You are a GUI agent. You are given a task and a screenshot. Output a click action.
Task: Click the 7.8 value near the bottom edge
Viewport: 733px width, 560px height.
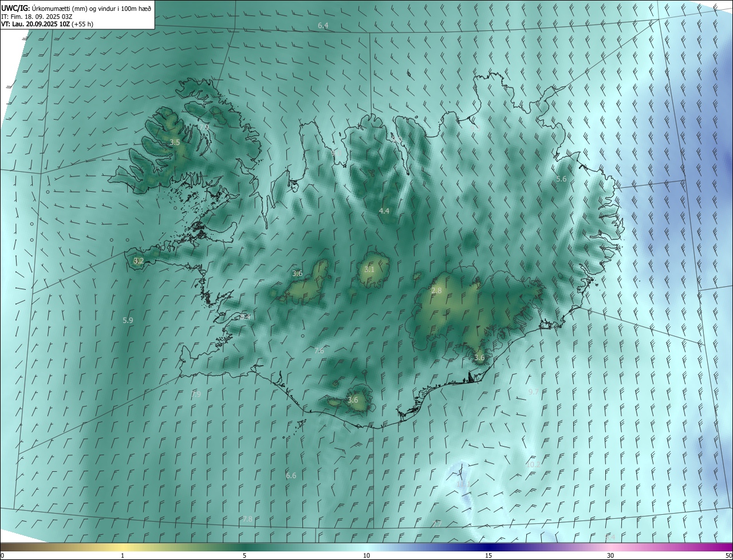click(x=247, y=519)
